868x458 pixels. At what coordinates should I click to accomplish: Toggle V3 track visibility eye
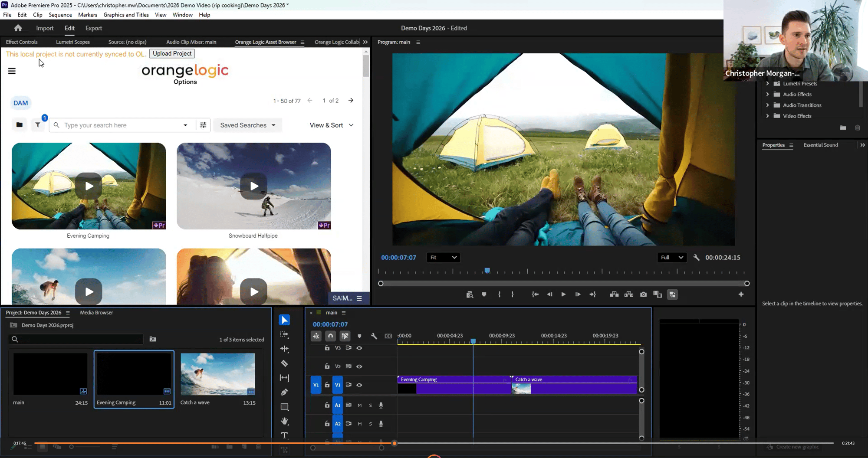pos(359,348)
